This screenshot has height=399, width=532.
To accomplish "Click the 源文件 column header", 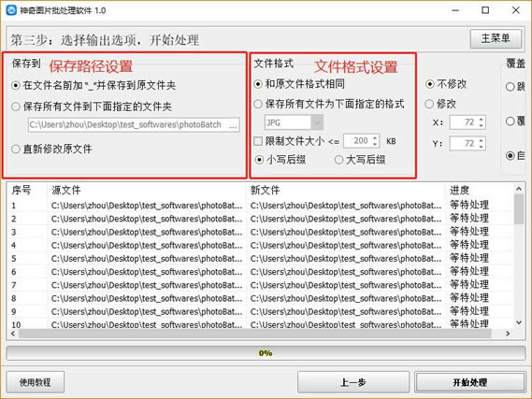I will (66, 191).
